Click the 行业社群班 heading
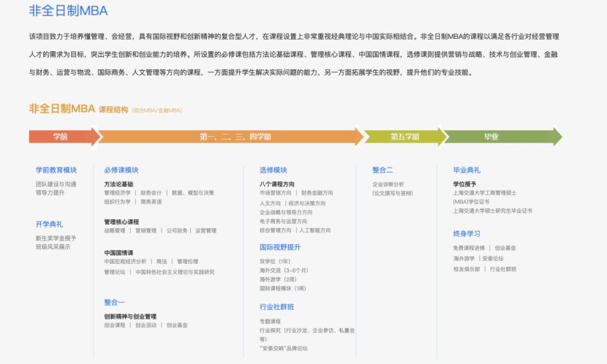Viewport: 607px width, 364px height. (276, 307)
